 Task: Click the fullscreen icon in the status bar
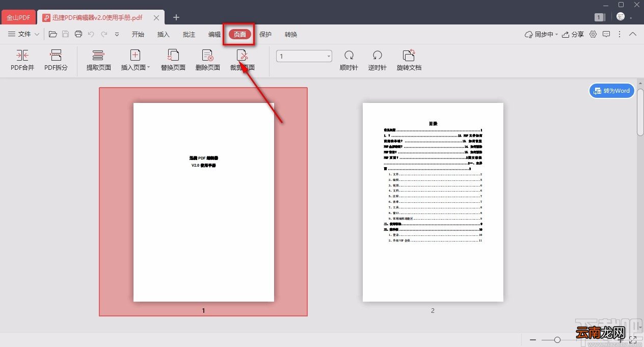click(x=633, y=339)
